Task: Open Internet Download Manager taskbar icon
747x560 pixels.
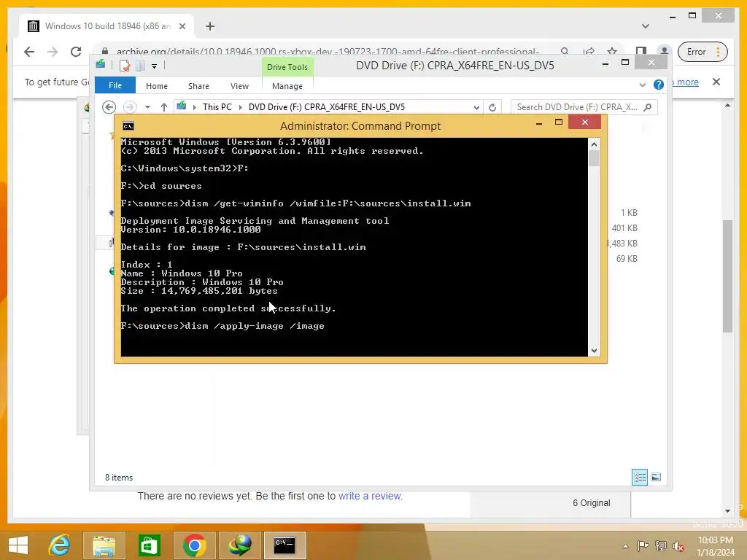Action: [x=239, y=545]
